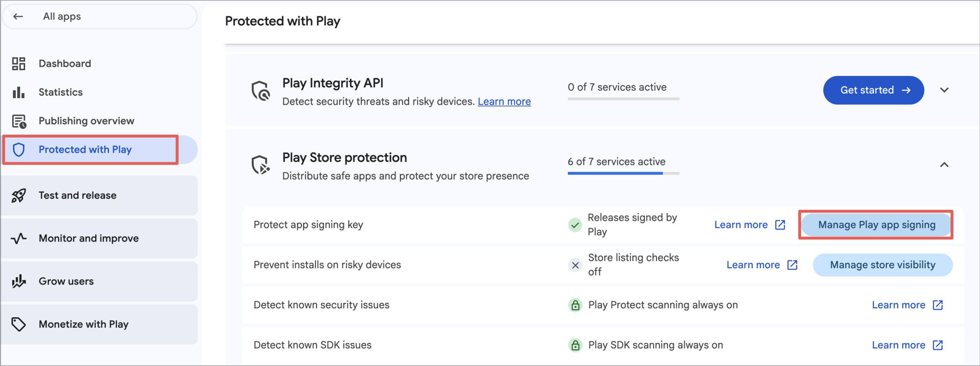Click the Dashboard grid icon
The width and height of the screenshot is (980, 366).
18,64
